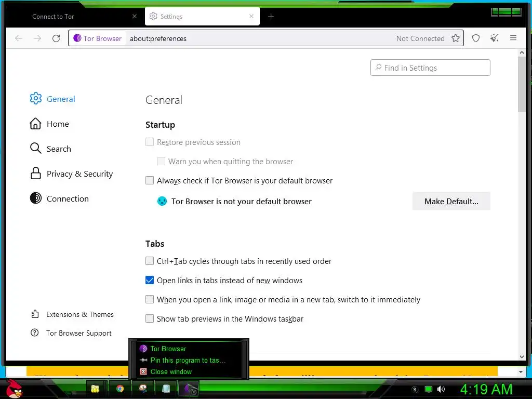This screenshot has height=399, width=532.
Task: Click the forward navigation arrow
Action: tap(37, 38)
